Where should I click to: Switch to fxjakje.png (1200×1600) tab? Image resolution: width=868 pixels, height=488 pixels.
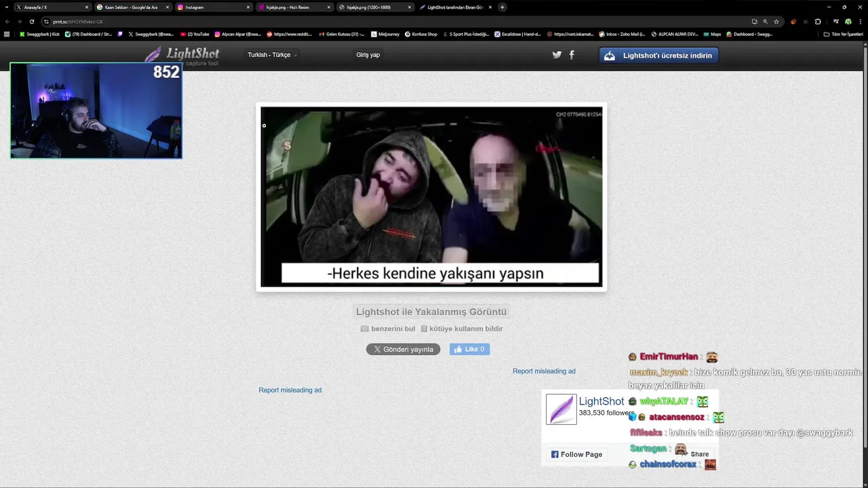coord(374,7)
